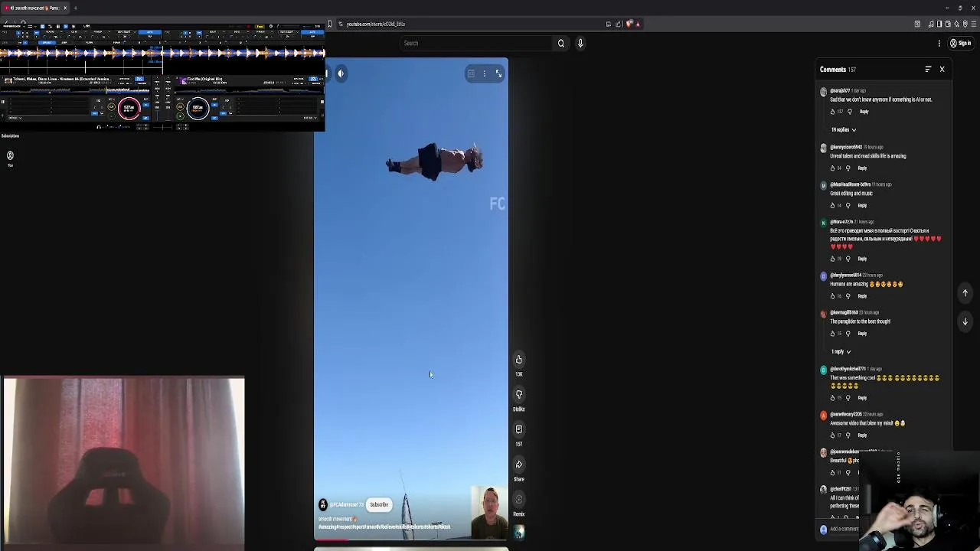980x551 pixels.
Task: Click the Sign in button
Action: point(960,44)
